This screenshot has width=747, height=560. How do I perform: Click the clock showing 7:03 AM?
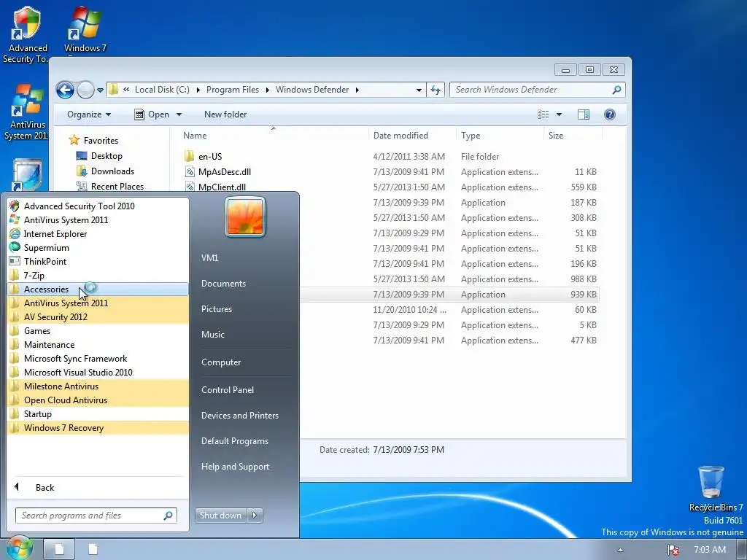pyautogui.click(x=709, y=550)
